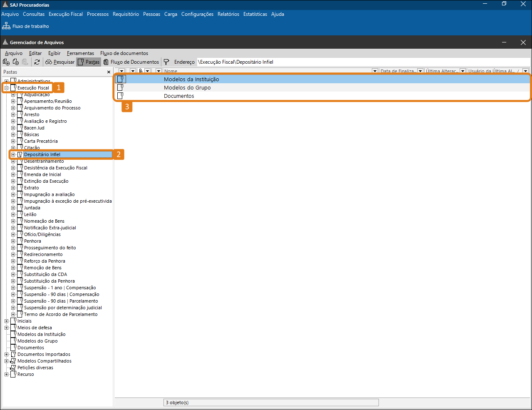Click the refresh icon in the toolbar
This screenshot has height=410, width=532.
pos(37,62)
